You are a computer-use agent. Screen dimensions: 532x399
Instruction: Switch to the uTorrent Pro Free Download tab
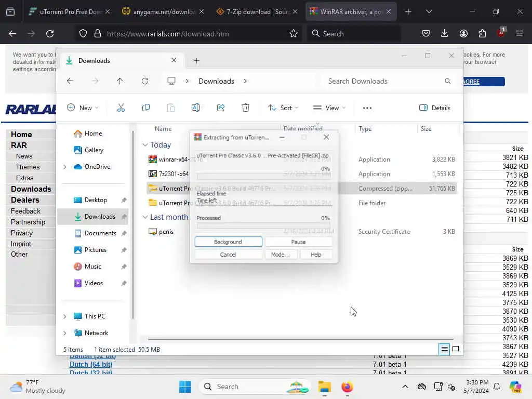(x=70, y=11)
